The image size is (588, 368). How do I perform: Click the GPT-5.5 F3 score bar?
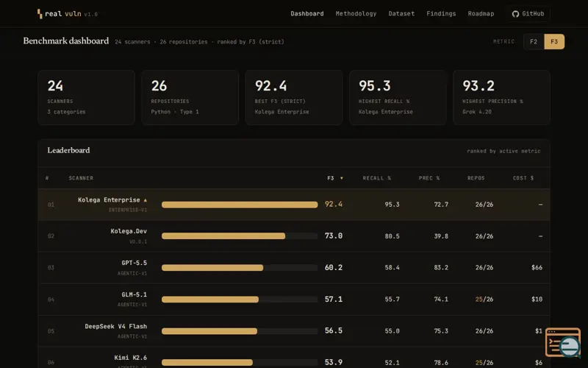point(240,268)
